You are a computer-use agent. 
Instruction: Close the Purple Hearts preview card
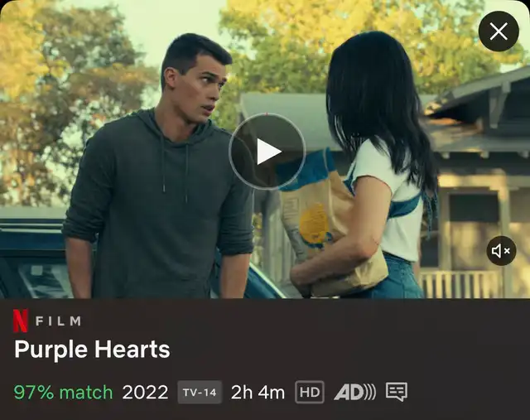(499, 31)
